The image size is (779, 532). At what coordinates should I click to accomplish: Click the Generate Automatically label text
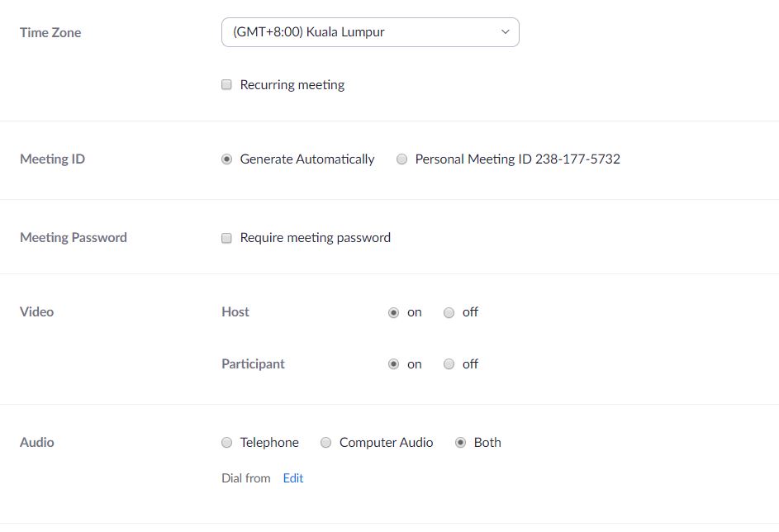click(x=307, y=159)
